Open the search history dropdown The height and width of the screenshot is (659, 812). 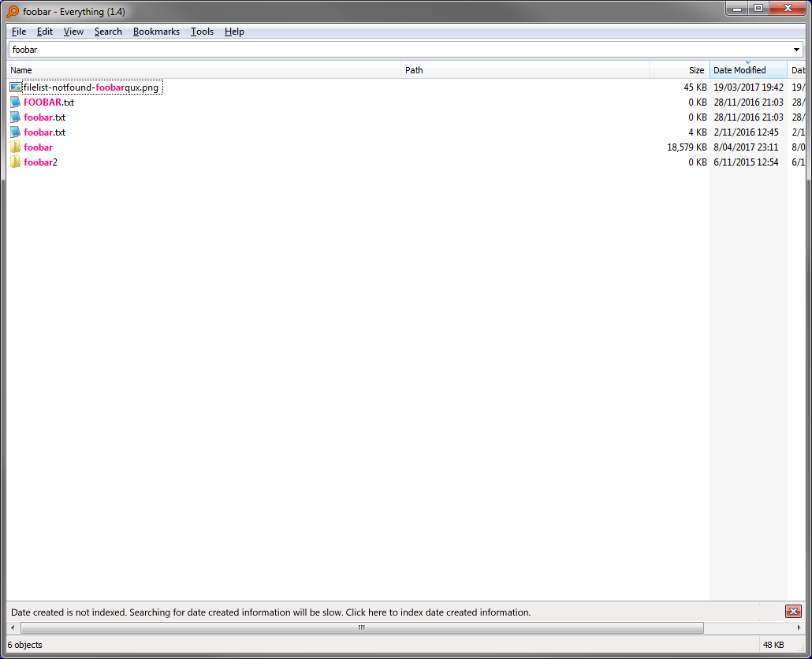point(795,49)
